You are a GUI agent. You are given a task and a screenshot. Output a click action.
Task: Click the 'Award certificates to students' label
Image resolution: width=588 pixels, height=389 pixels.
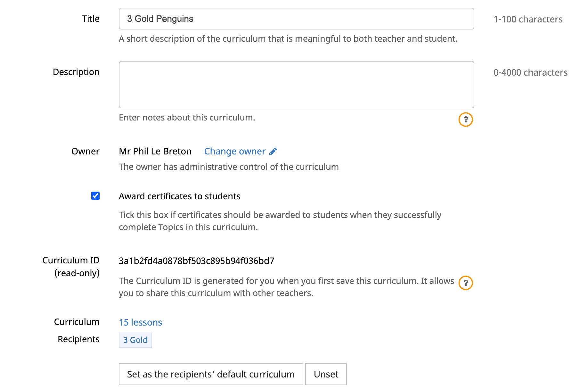click(x=179, y=196)
